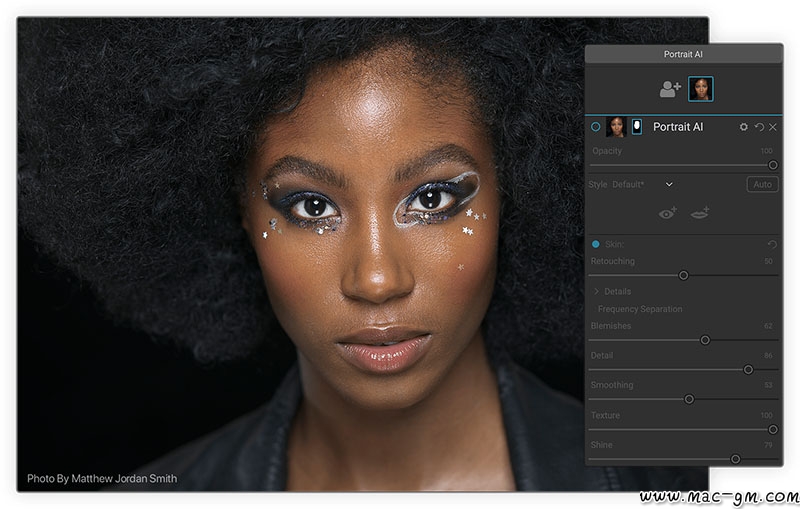The height and width of the screenshot is (509, 800).
Task: Reset the Skin section
Action: pos(772,245)
